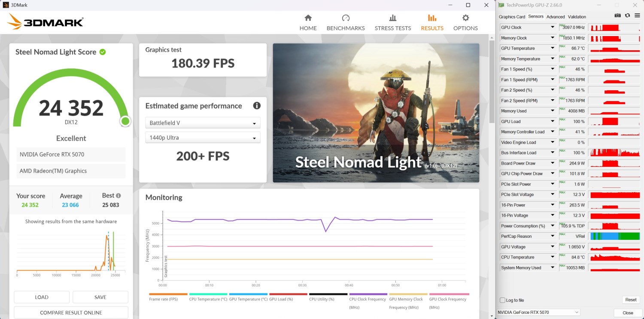Click the 180.39 FPS graphics test result

[203, 64]
